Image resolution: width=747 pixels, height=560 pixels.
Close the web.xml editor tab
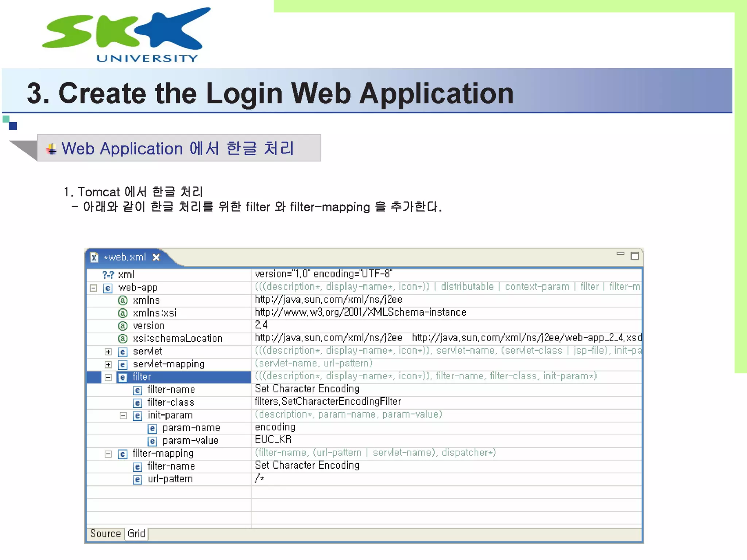[x=156, y=257]
